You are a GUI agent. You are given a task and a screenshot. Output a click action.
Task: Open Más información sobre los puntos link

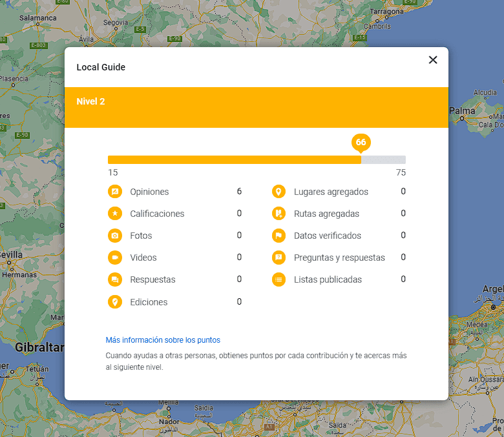point(163,340)
